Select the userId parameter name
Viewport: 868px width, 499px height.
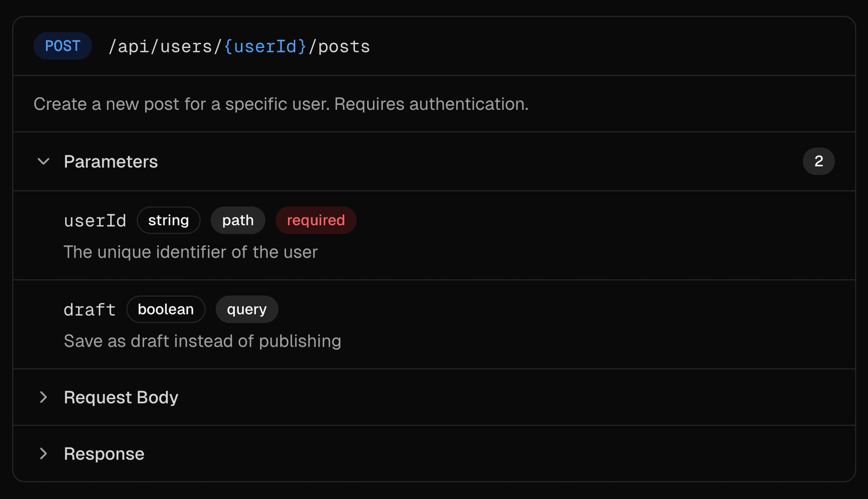[x=95, y=221]
